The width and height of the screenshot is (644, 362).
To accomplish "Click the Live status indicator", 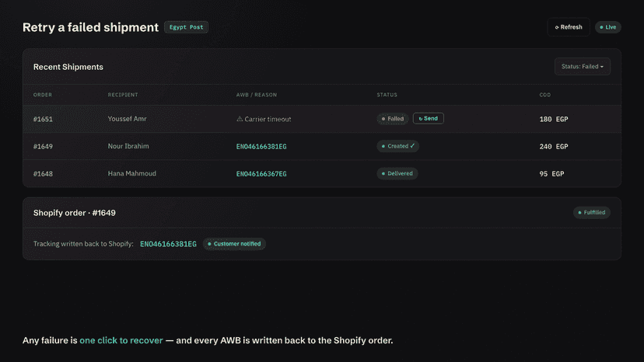I will pyautogui.click(x=608, y=27).
